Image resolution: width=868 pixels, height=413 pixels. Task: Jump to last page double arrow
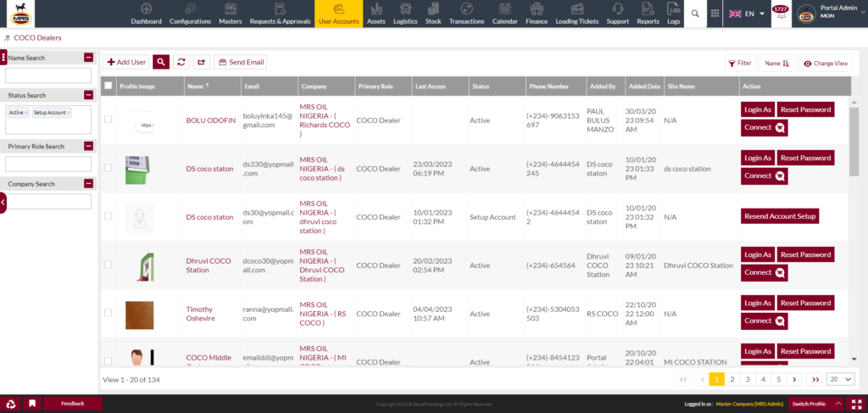coord(815,379)
